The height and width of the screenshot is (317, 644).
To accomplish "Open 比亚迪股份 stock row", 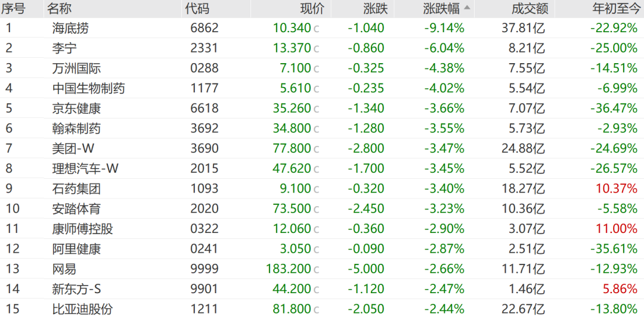I will [x=322, y=309].
